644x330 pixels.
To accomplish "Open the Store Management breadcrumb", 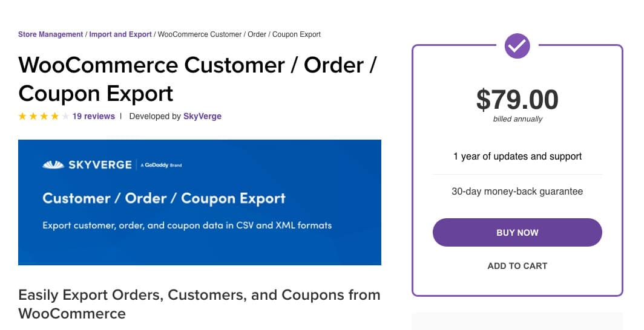I will 50,34.
